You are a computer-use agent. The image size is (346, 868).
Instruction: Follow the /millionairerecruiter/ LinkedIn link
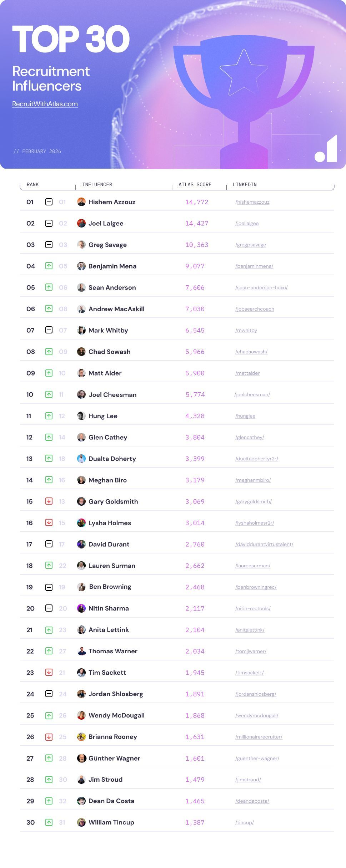(x=259, y=737)
